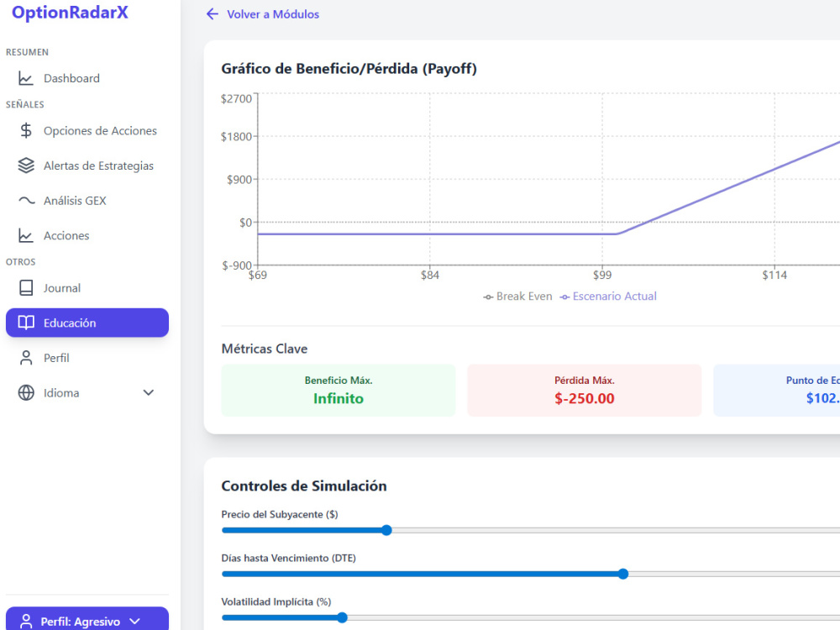The image size is (840, 630).
Task: Click the Beneficio Máx. Infinito card
Action: pos(339,391)
